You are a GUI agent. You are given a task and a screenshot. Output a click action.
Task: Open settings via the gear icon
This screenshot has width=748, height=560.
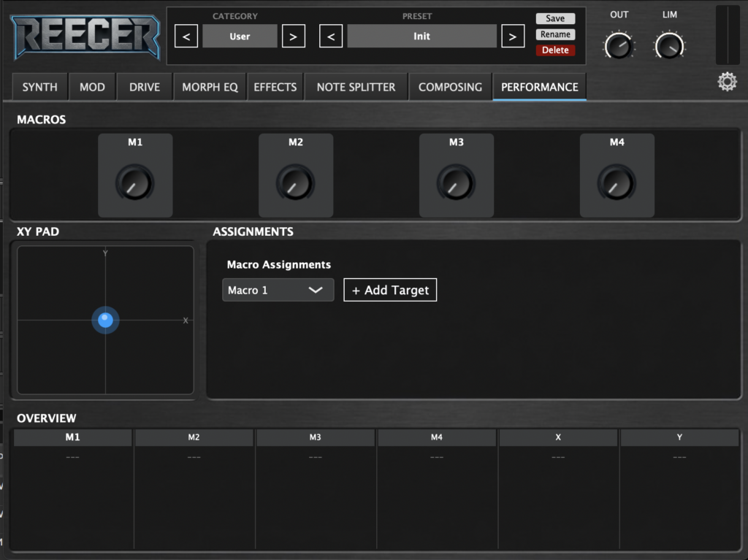(x=727, y=82)
